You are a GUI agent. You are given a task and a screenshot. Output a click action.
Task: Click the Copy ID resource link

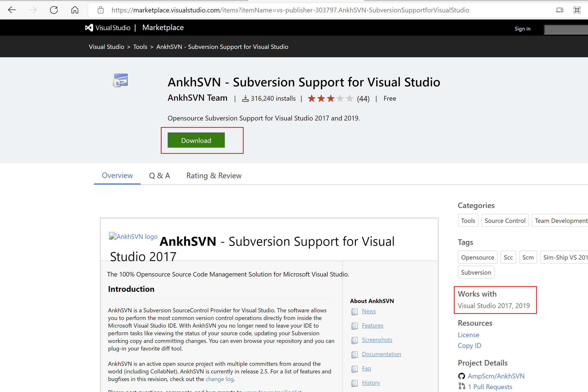click(469, 345)
